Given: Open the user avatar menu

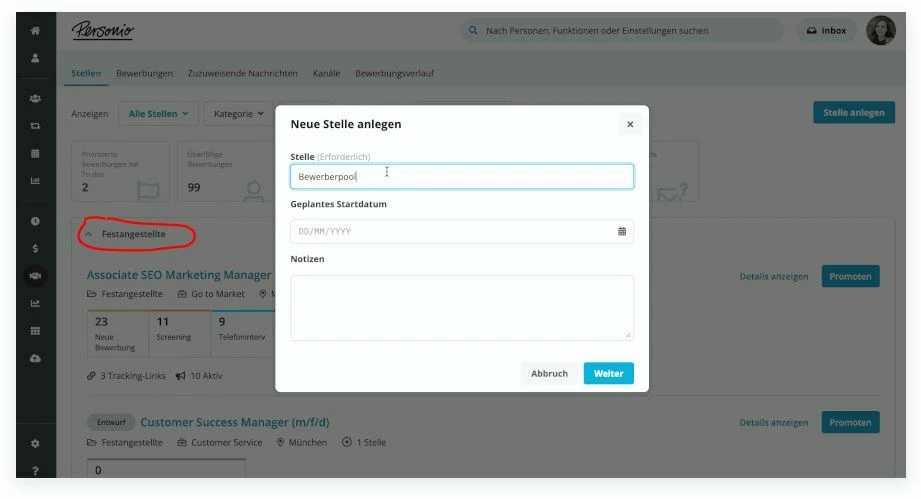Looking at the screenshot, I should (x=880, y=30).
